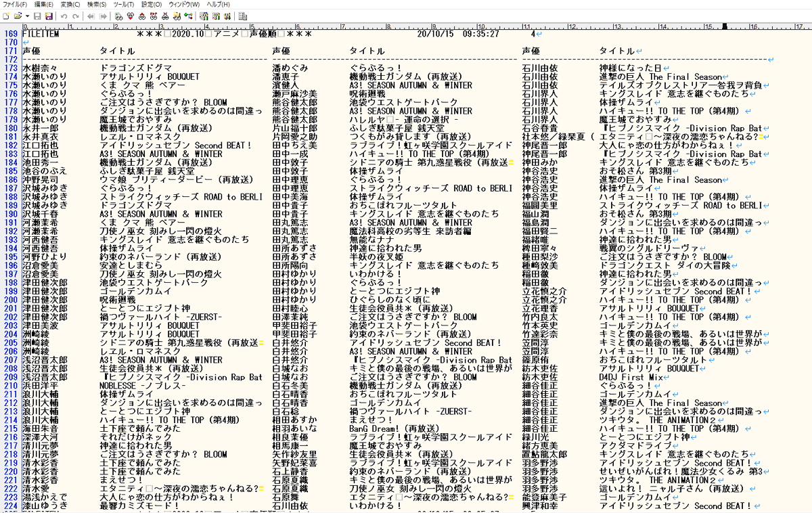Run outline analysis from the tree icon
Viewport: 812px width, 513px height.
pyautogui.click(x=189, y=16)
